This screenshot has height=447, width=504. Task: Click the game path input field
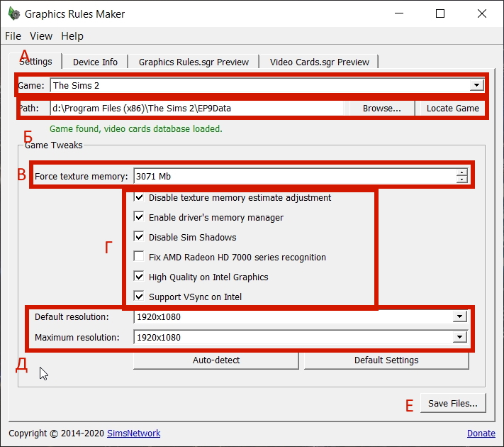coord(197,108)
